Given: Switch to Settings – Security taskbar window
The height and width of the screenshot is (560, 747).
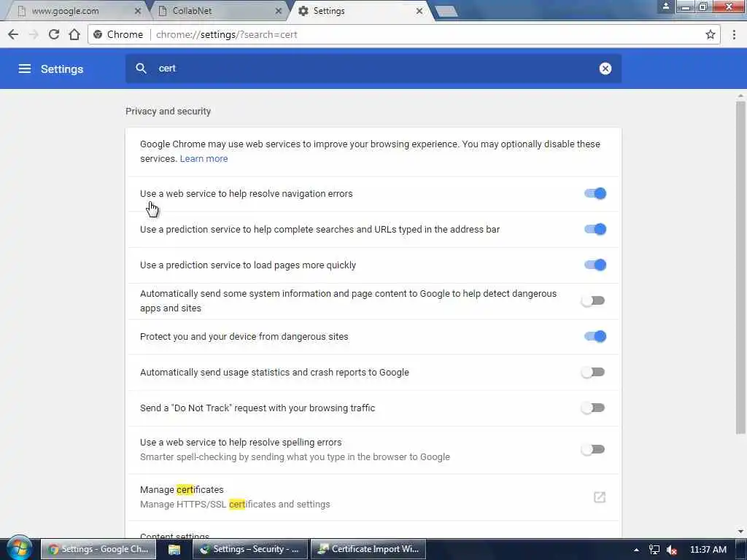Looking at the screenshot, I should [x=251, y=549].
